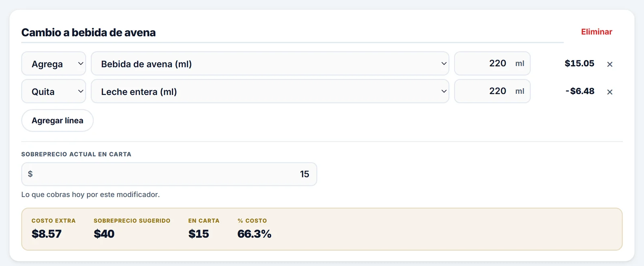
Task: Click the dollar sign prefix in surcharge field
Action: pos(30,174)
